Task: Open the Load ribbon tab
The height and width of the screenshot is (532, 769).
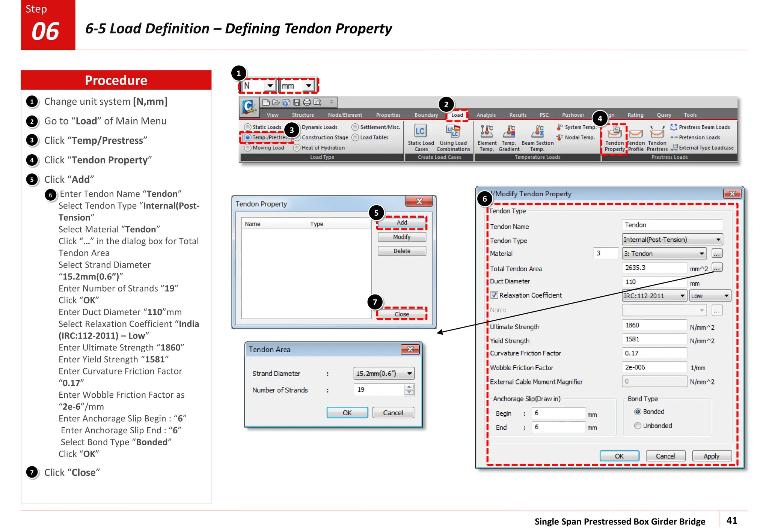Action: (457, 115)
